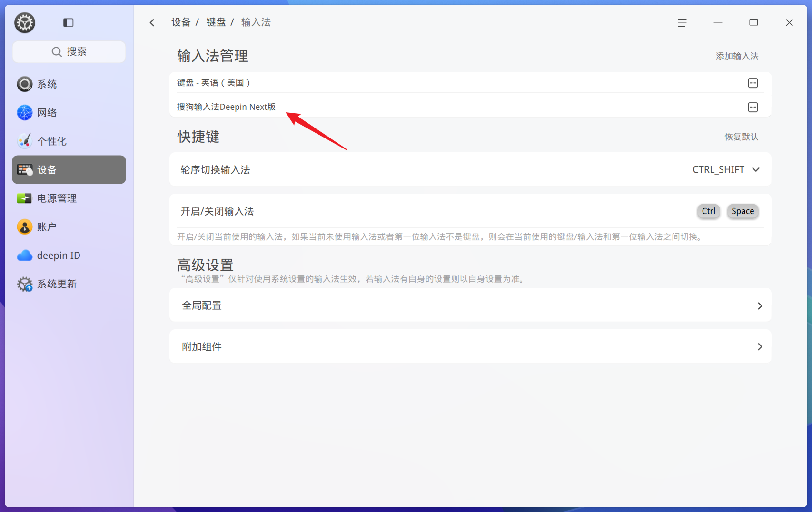Viewport: 812px width, 512px height.
Task: Select 键盘 - 英语（美国） row text
Action: [x=214, y=83]
